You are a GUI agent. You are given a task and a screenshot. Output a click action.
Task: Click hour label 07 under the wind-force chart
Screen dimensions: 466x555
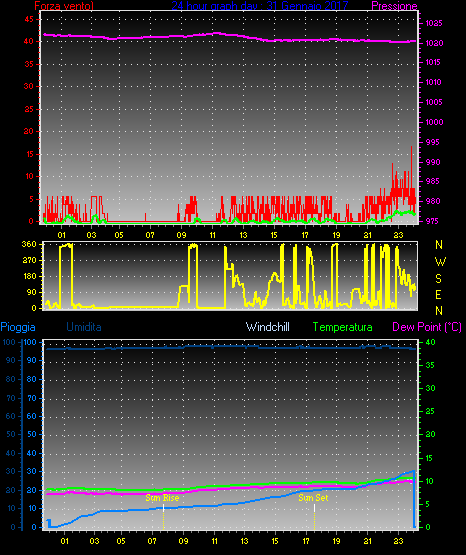pyautogui.click(x=150, y=235)
